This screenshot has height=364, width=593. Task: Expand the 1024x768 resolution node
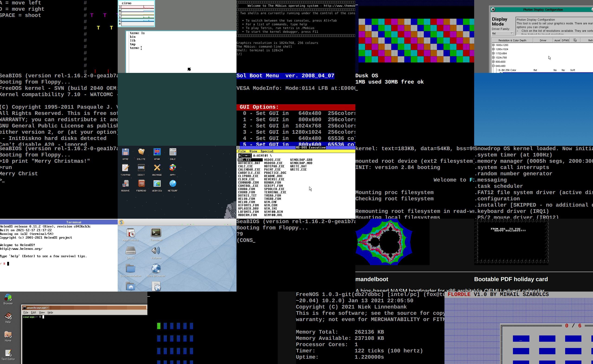493,58
